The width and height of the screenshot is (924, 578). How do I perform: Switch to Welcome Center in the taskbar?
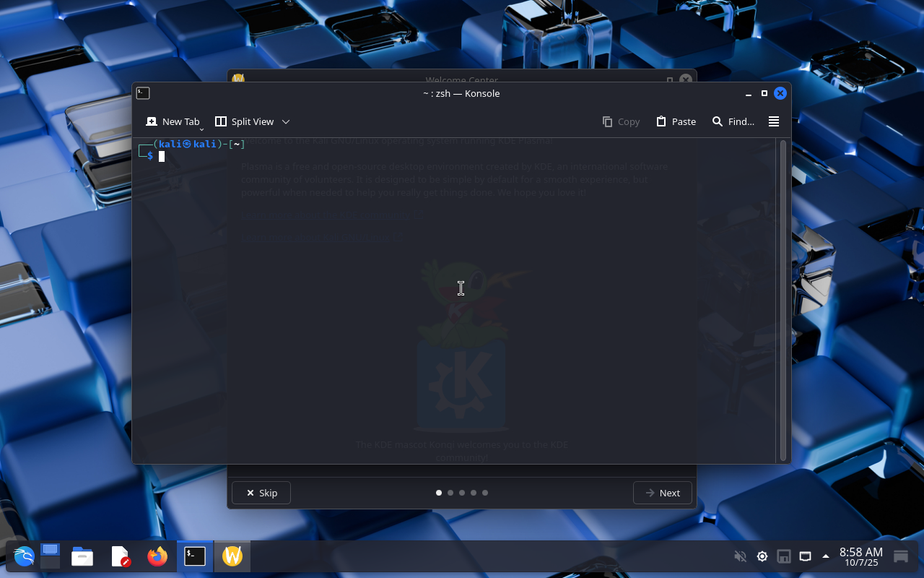pyautogui.click(x=232, y=556)
